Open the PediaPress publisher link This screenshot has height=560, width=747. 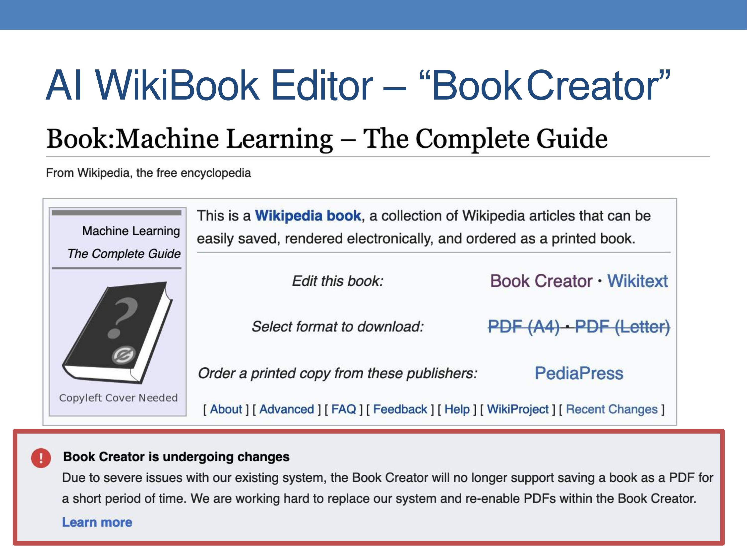coord(579,373)
